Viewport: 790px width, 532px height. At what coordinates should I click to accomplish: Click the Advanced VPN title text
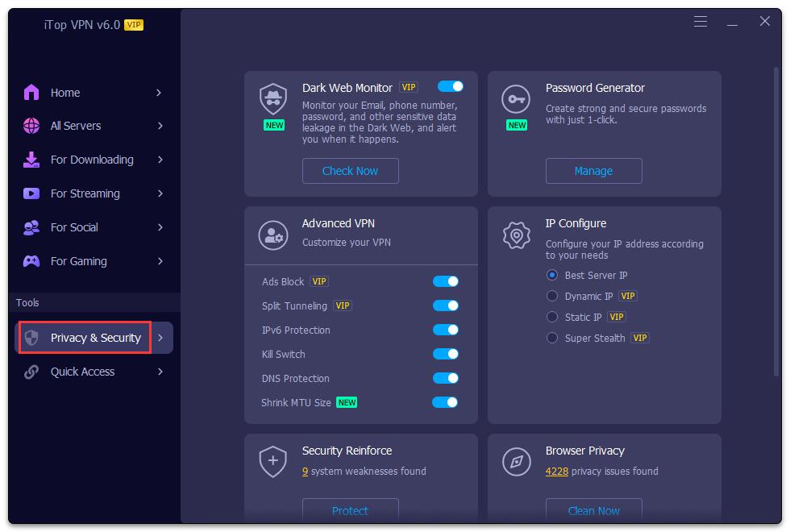[x=338, y=224]
